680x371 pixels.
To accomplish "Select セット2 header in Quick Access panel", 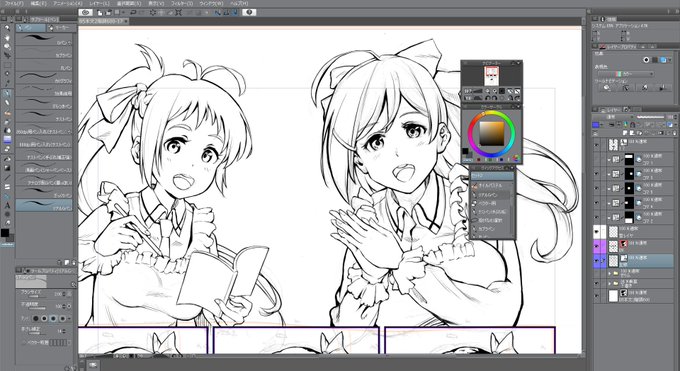I will click(x=493, y=176).
